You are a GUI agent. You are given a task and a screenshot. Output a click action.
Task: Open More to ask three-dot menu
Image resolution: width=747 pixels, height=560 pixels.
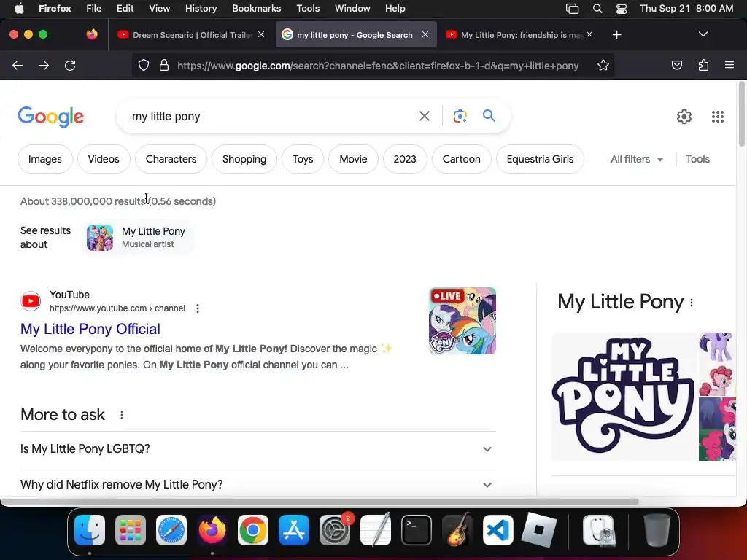pyautogui.click(x=122, y=415)
